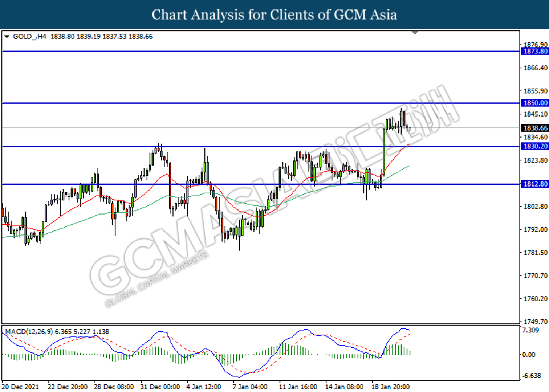Click the current price tag 1838.66

click(535, 128)
